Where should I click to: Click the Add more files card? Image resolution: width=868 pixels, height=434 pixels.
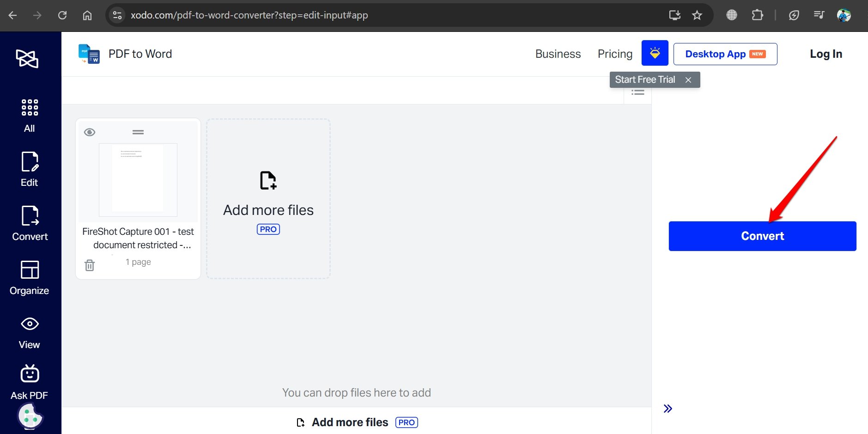(268, 199)
